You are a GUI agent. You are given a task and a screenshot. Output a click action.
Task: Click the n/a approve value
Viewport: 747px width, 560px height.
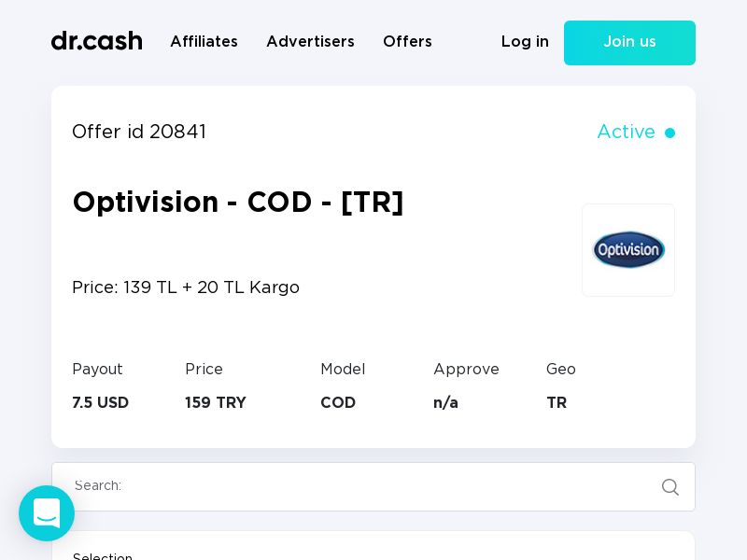click(x=445, y=403)
